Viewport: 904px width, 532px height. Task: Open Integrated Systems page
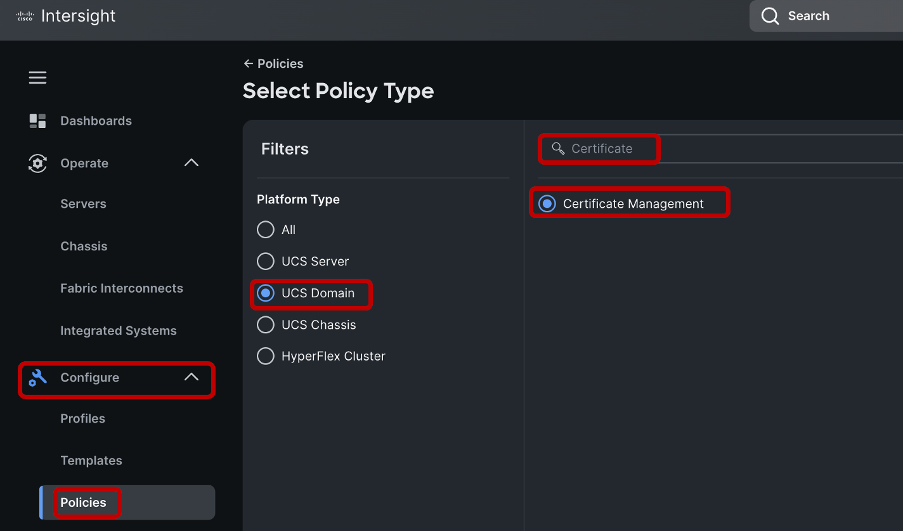click(x=118, y=331)
